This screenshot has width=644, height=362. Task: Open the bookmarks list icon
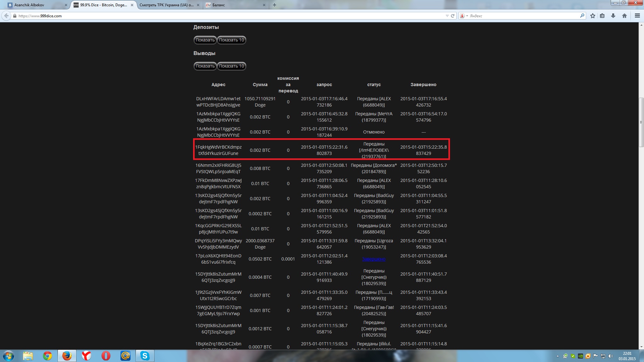[602, 16]
